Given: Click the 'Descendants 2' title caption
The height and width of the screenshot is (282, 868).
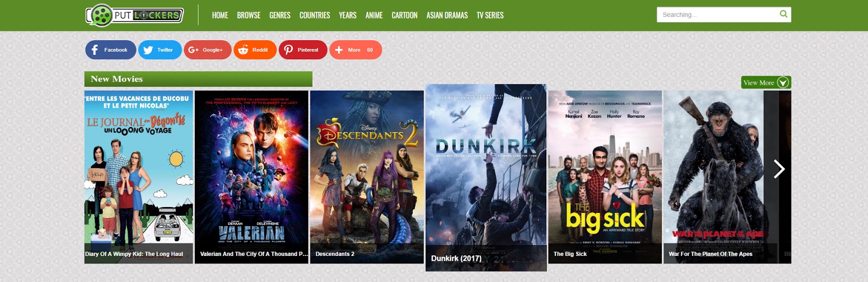Looking at the screenshot, I should click(x=335, y=254).
